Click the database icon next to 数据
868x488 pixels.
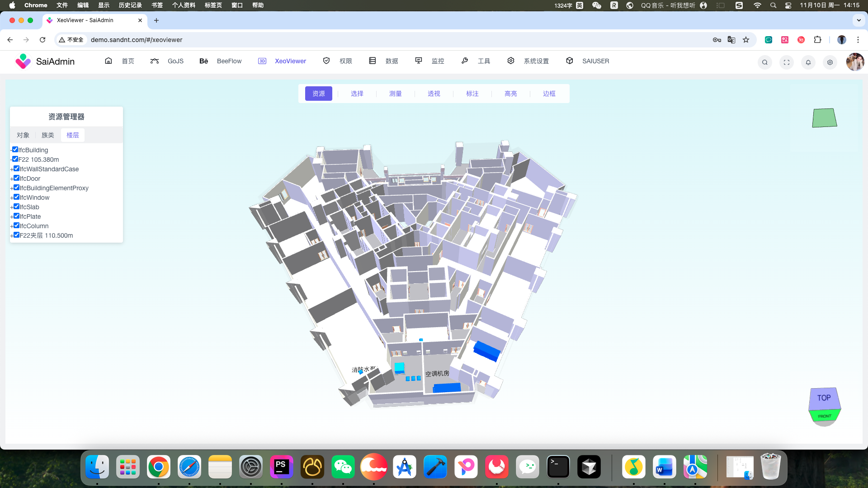(x=373, y=61)
